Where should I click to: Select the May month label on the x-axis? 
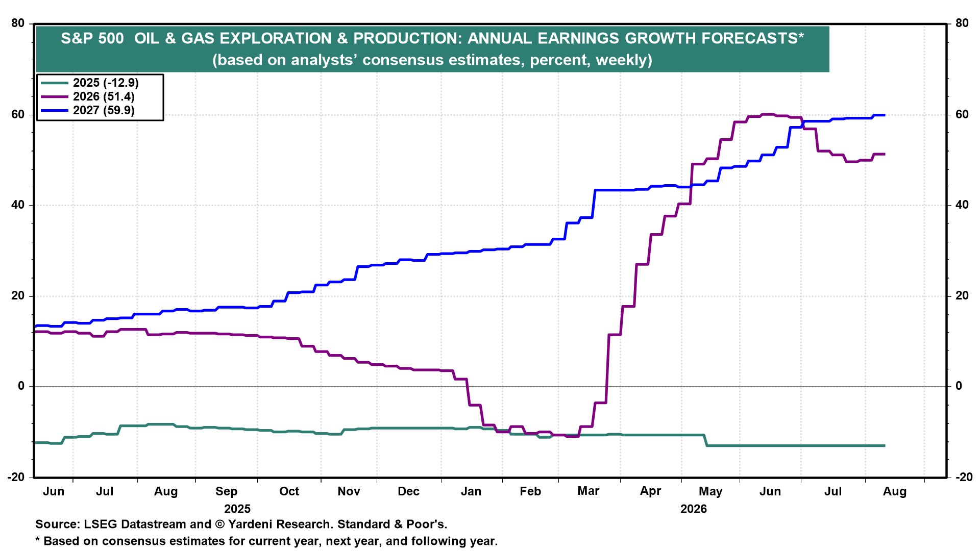point(710,492)
